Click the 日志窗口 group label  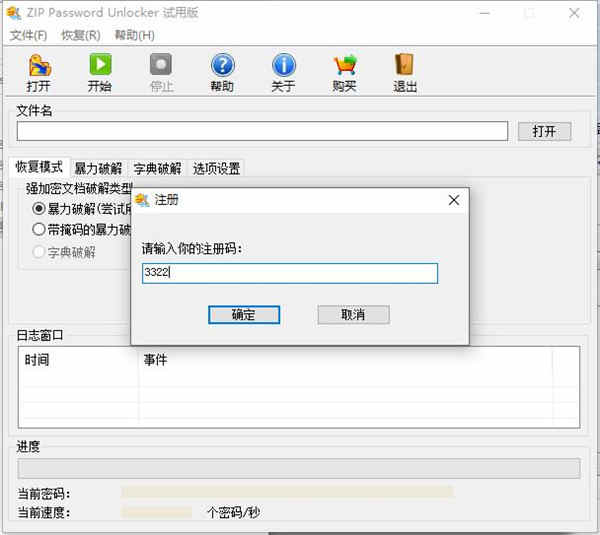tap(40, 335)
